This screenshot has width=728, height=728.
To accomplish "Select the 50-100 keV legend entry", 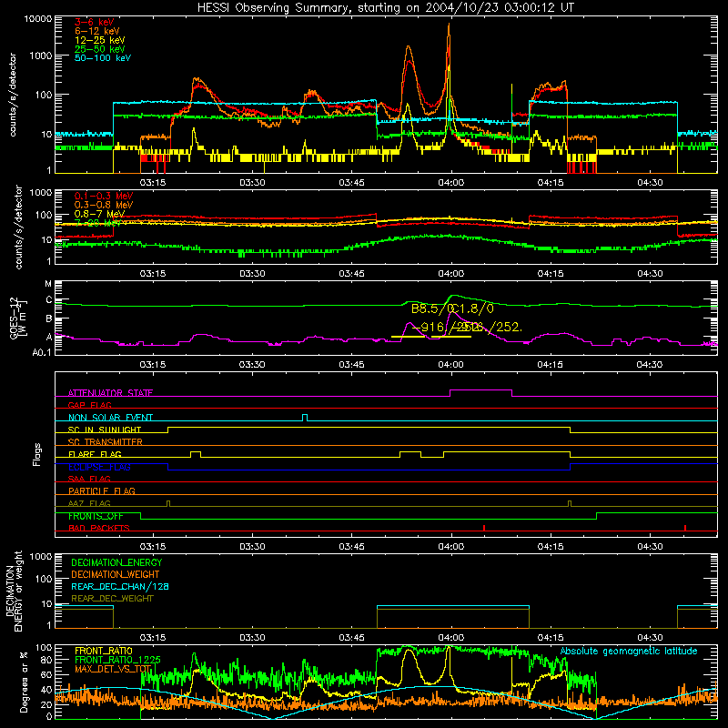I will pyautogui.click(x=102, y=58).
